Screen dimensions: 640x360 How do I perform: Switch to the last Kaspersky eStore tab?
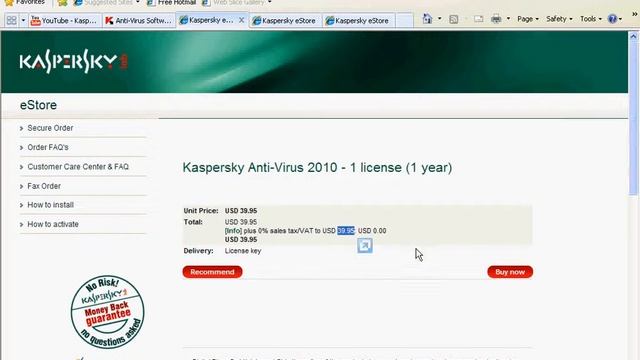(358, 20)
